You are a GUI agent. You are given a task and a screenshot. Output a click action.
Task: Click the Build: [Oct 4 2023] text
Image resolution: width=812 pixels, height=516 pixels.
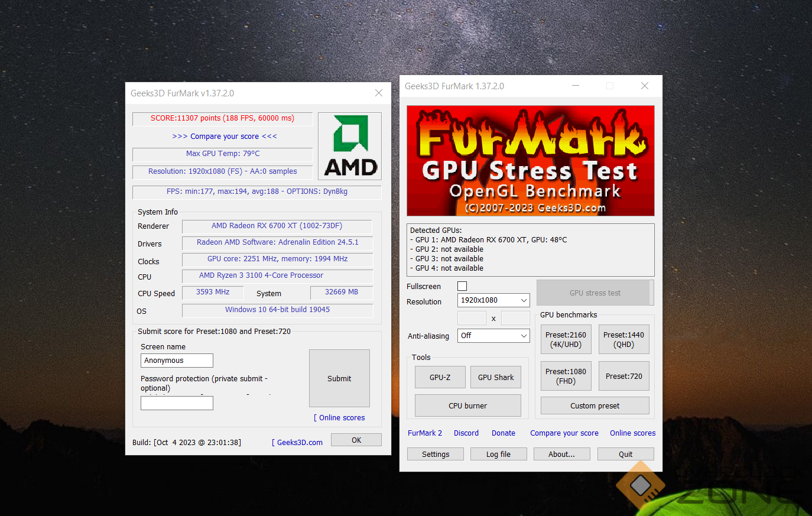coord(187,443)
